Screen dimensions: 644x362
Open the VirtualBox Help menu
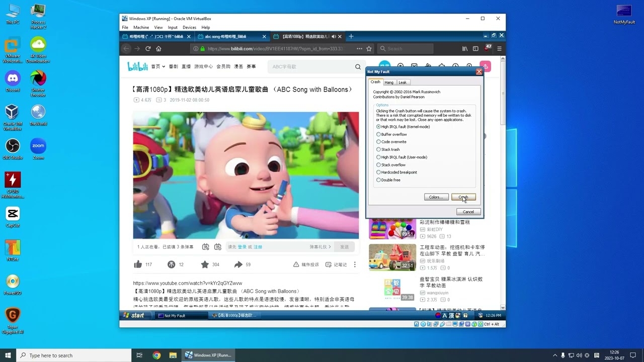point(206,27)
